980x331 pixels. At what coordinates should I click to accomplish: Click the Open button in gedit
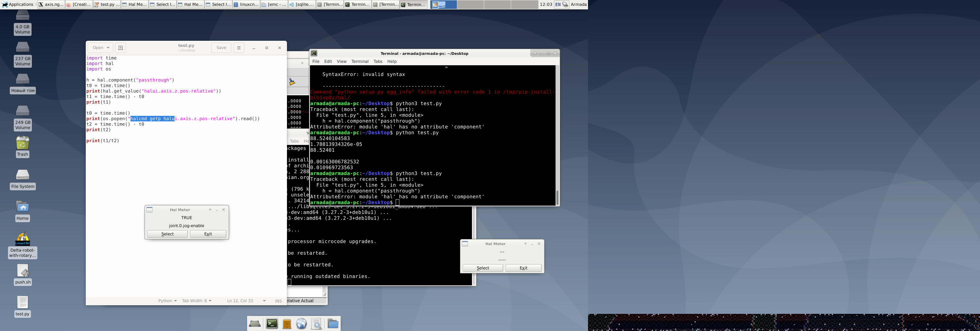[98, 48]
